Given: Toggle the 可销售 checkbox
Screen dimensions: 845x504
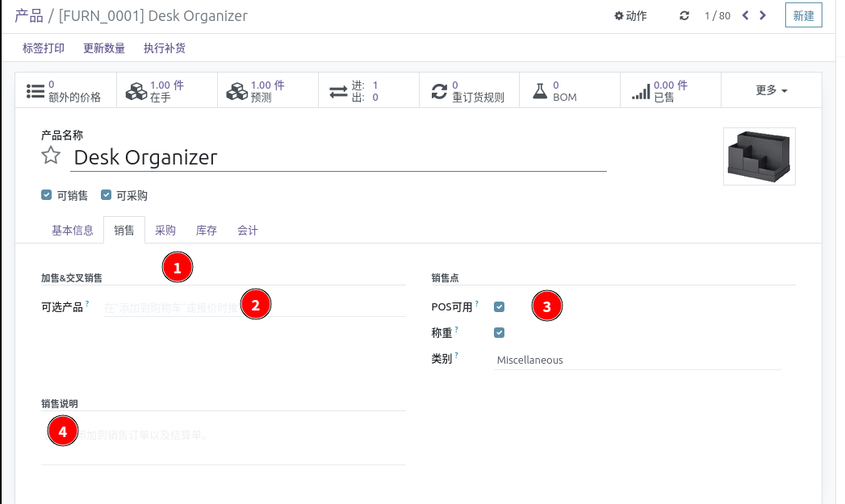Looking at the screenshot, I should [x=46, y=195].
